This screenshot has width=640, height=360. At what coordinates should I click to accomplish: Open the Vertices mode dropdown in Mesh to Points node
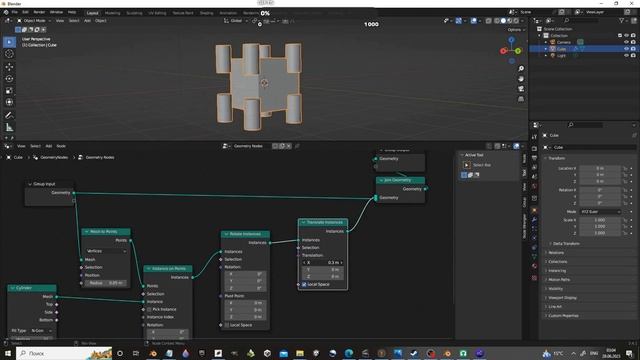(x=106, y=251)
